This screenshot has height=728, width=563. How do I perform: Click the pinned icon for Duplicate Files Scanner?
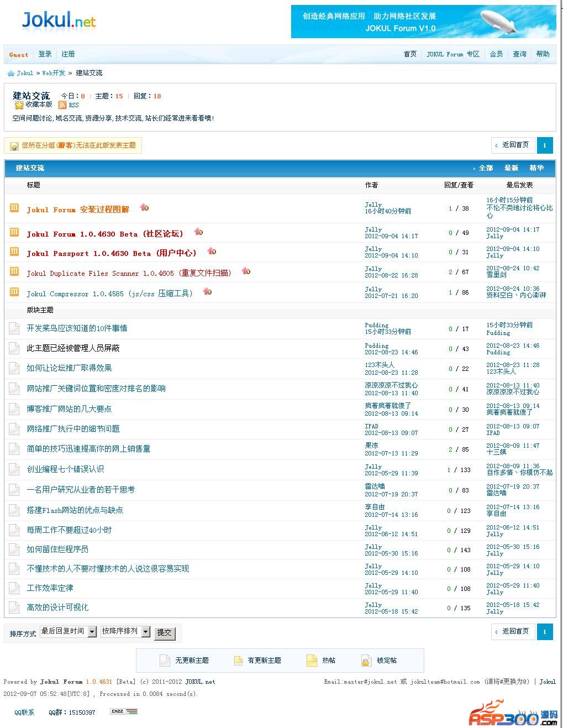click(14, 272)
